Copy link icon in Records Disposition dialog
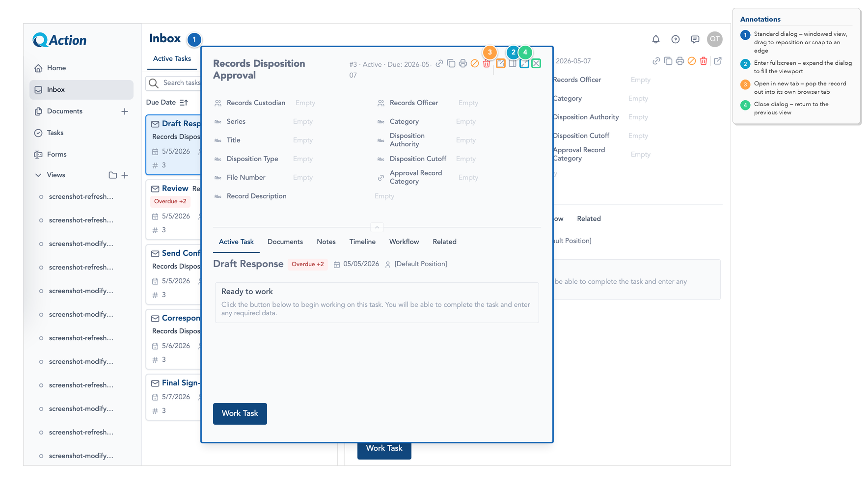 tap(439, 63)
